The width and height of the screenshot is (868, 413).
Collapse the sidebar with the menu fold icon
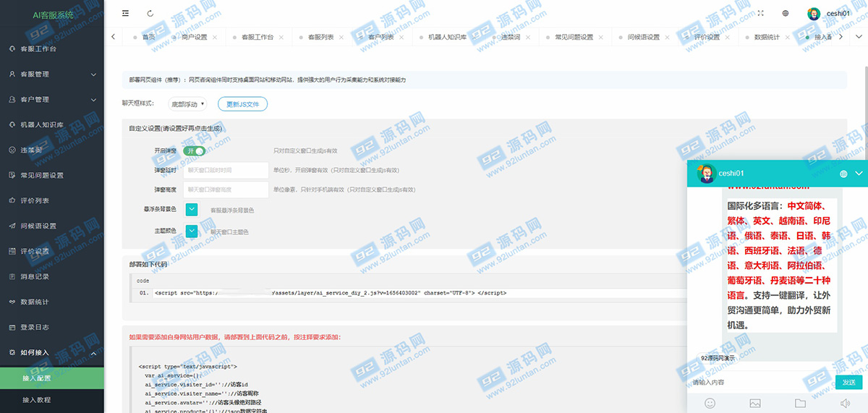tap(126, 13)
